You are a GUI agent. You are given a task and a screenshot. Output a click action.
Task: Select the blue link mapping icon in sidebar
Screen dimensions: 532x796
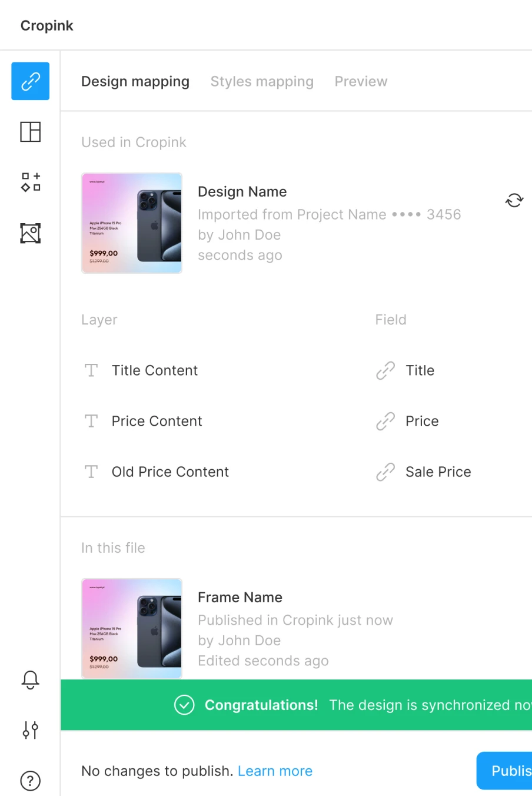30,81
